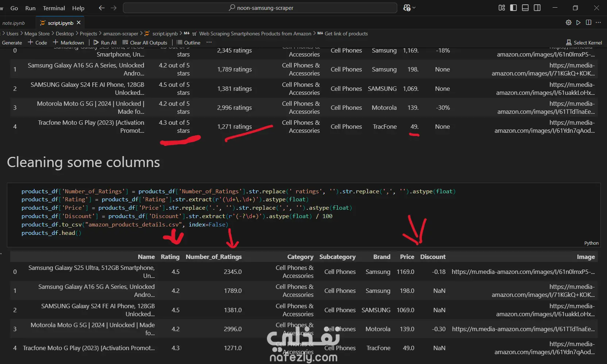Open the Desktop breadcrumb
The height and width of the screenshot is (364, 607).
pos(65,34)
